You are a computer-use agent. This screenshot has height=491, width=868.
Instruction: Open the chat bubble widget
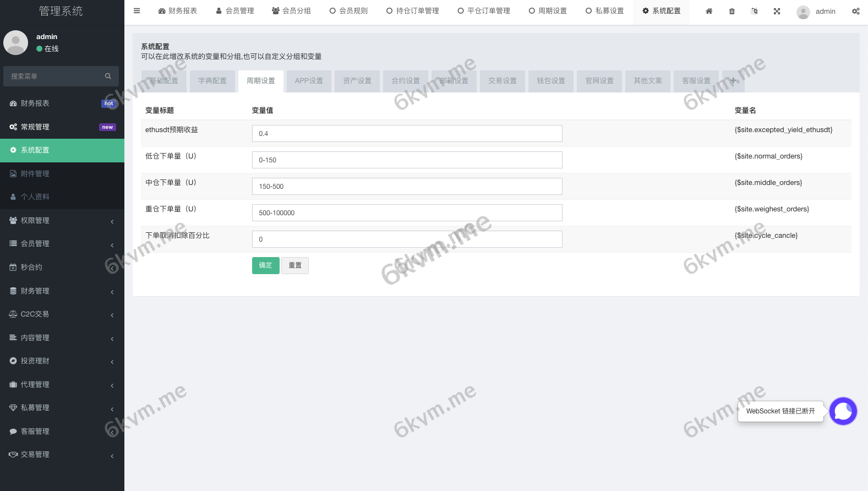click(843, 411)
